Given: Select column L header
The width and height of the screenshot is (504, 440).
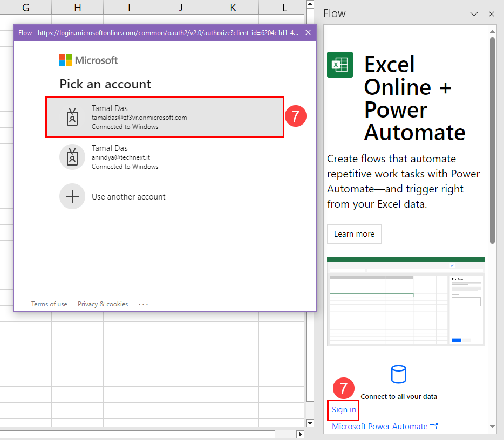Looking at the screenshot, I should pos(282,7).
